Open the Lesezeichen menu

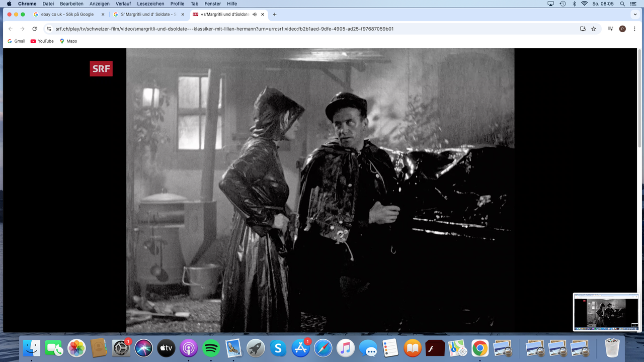pos(151,4)
